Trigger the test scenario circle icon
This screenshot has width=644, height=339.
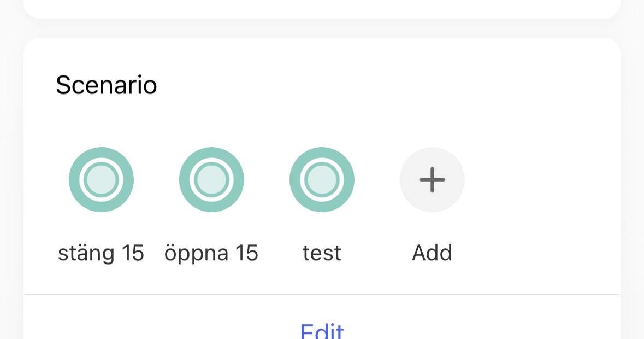point(322,179)
